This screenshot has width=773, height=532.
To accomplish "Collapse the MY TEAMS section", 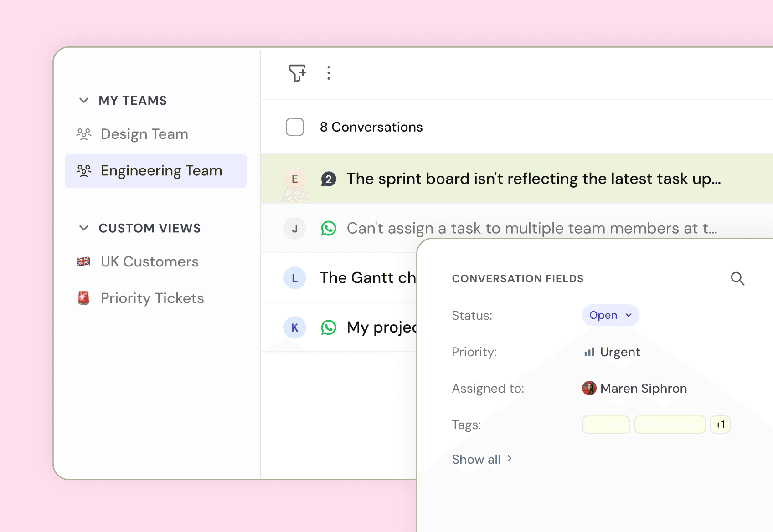I will coord(84,100).
